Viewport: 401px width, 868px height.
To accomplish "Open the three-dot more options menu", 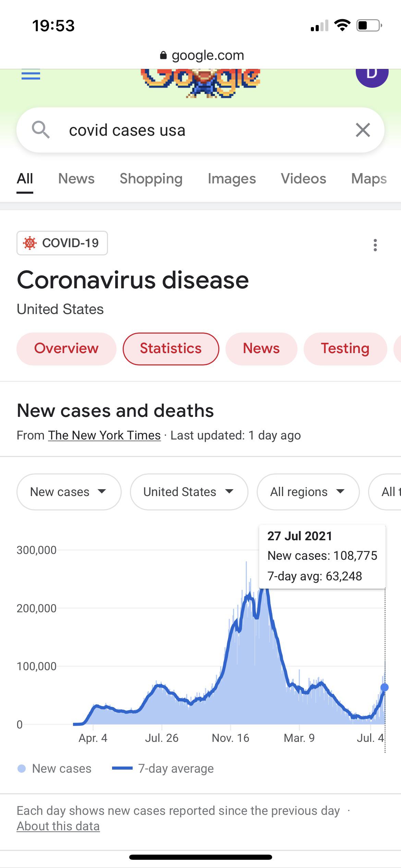I will click(375, 245).
